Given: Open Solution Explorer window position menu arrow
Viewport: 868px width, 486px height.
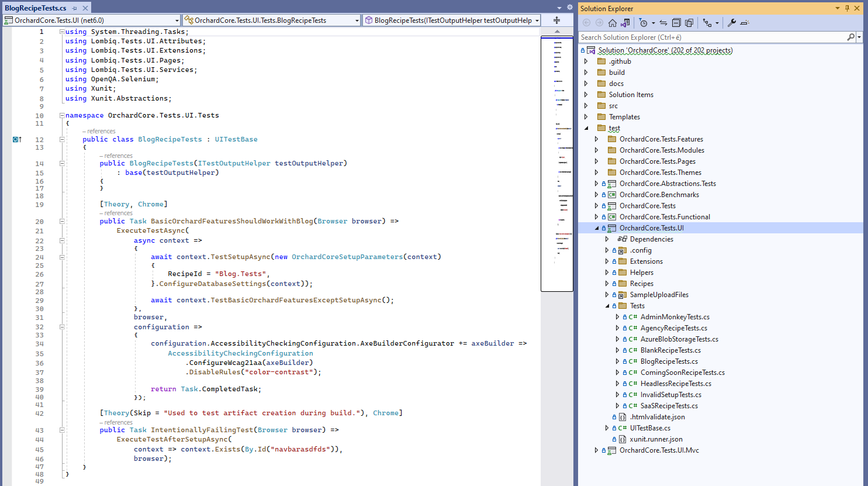Looking at the screenshot, I should point(838,8).
